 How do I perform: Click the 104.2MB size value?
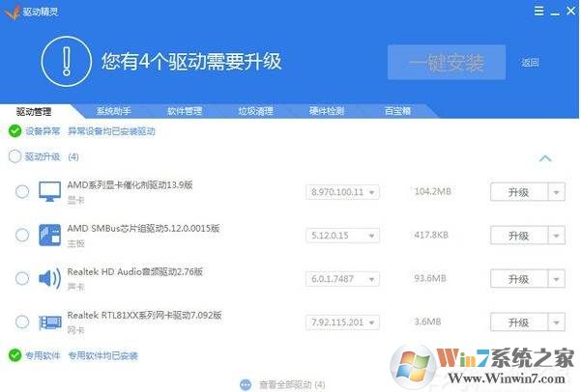(x=432, y=191)
